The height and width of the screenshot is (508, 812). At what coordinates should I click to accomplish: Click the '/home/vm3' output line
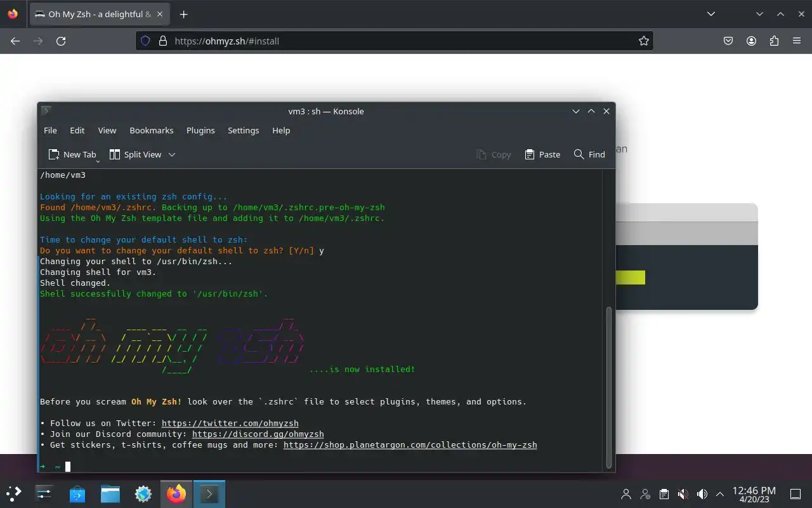pyautogui.click(x=63, y=175)
